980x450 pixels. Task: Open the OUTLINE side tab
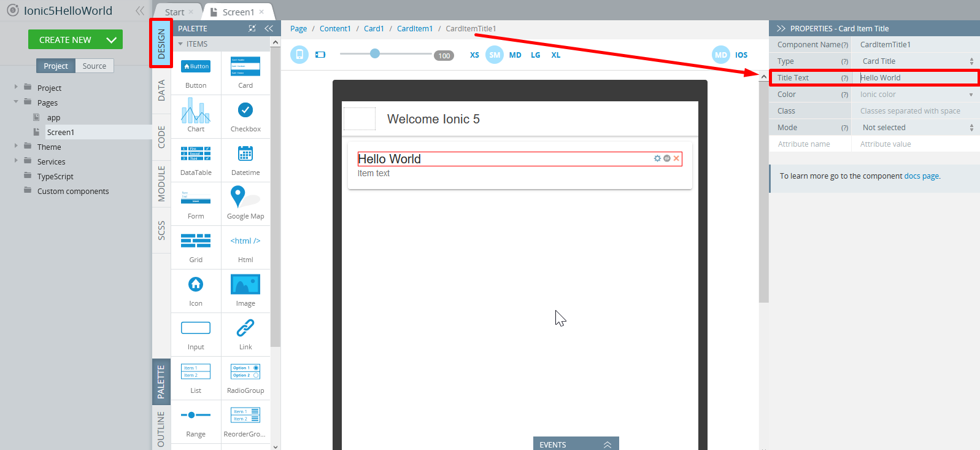point(161,429)
